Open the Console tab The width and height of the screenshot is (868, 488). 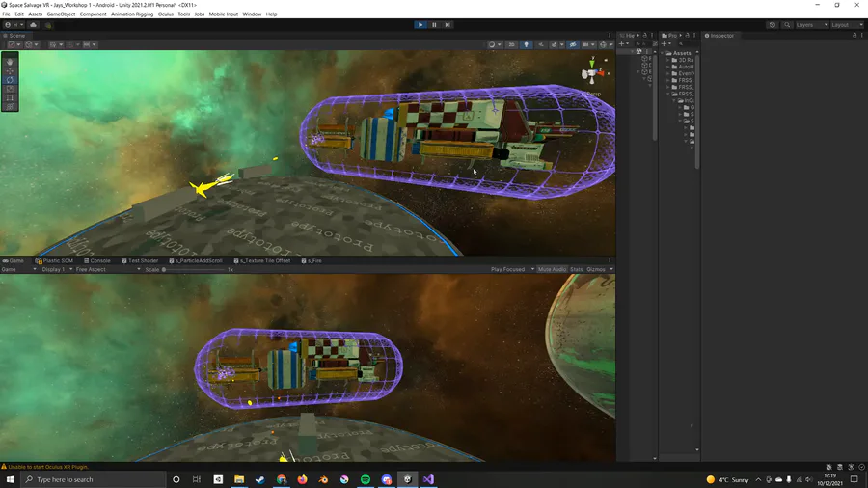click(x=96, y=260)
